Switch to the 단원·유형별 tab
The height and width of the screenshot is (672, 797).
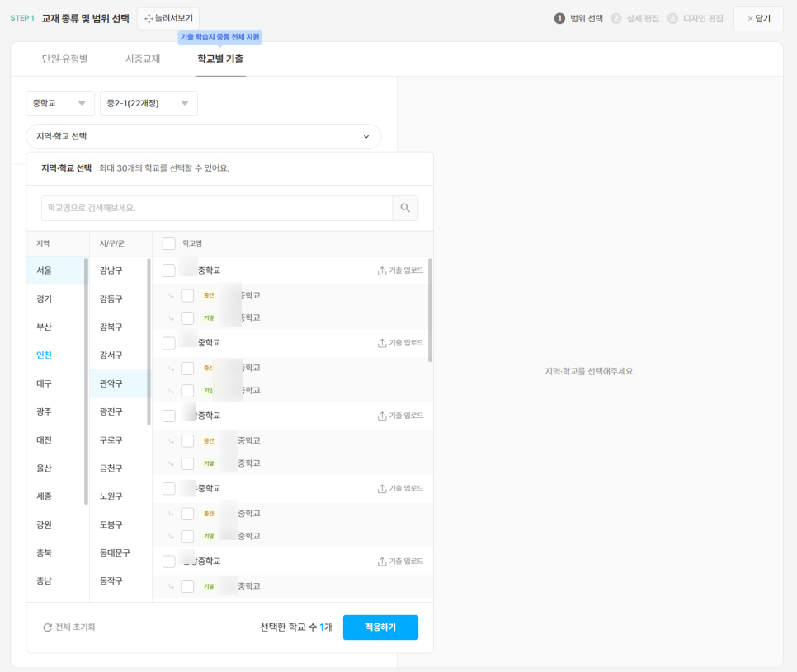tap(64, 59)
